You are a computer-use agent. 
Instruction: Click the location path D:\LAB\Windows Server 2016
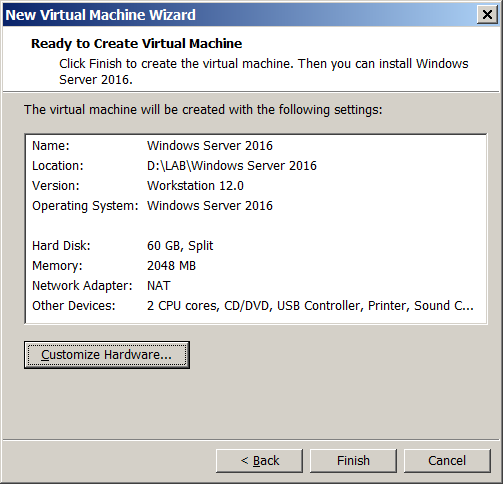point(232,166)
